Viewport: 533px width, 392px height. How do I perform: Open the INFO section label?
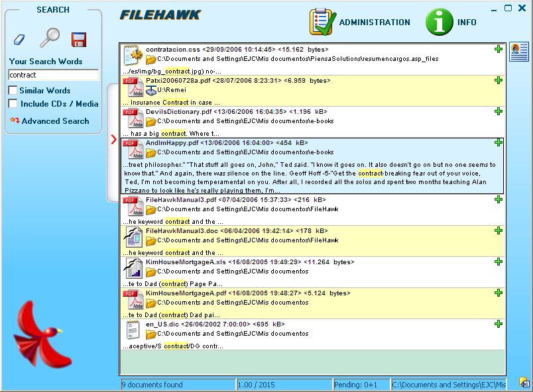467,23
